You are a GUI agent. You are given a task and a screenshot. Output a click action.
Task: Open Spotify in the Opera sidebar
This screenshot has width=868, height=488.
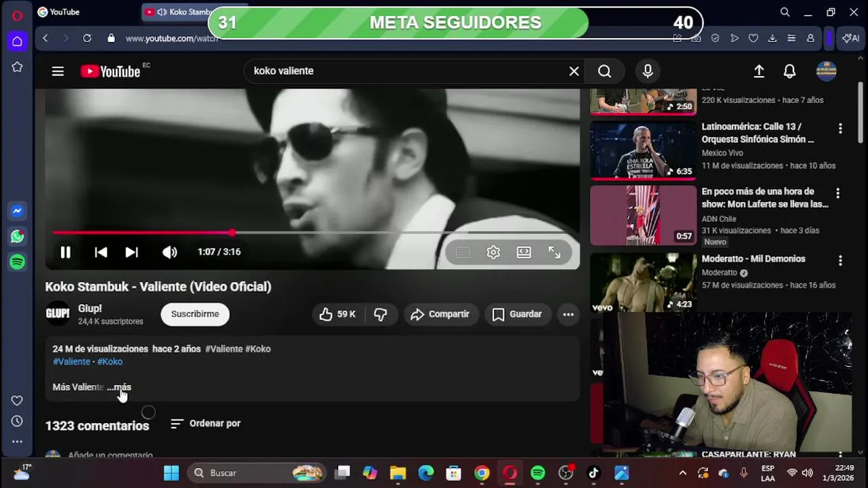point(18,262)
